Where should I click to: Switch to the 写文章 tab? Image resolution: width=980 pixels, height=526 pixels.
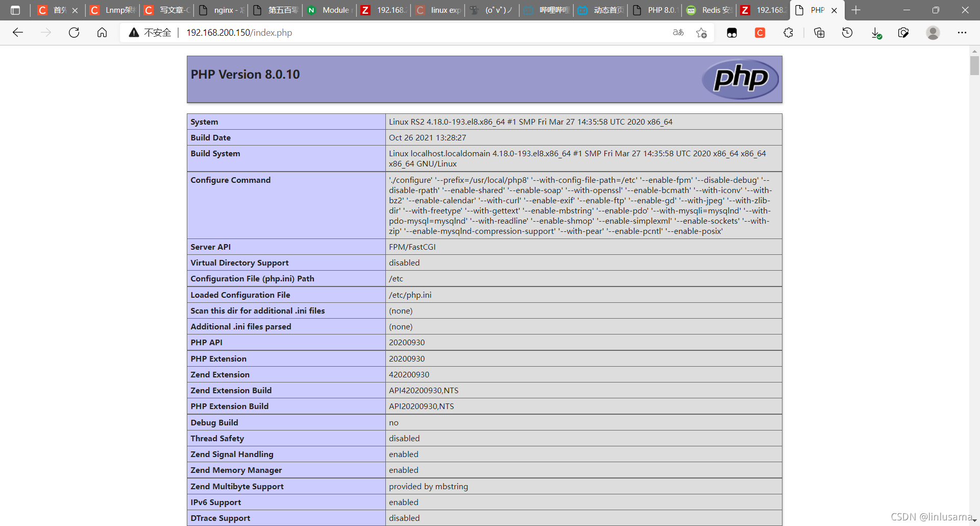[x=166, y=10]
